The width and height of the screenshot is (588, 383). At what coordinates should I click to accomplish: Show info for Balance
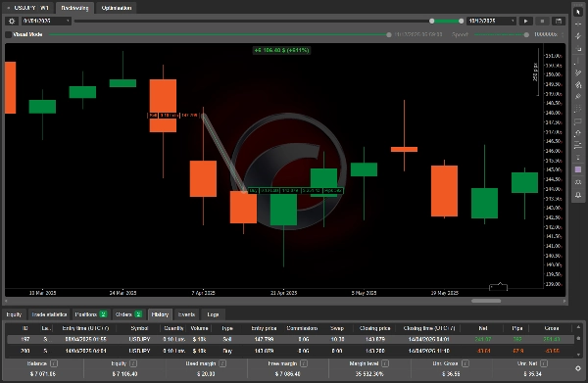(x=54, y=363)
